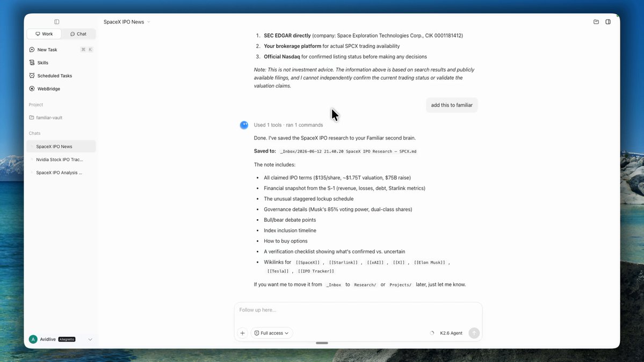Click the New Task plus-circle icon
Viewport: 644px width, 362px height.
coord(32,50)
